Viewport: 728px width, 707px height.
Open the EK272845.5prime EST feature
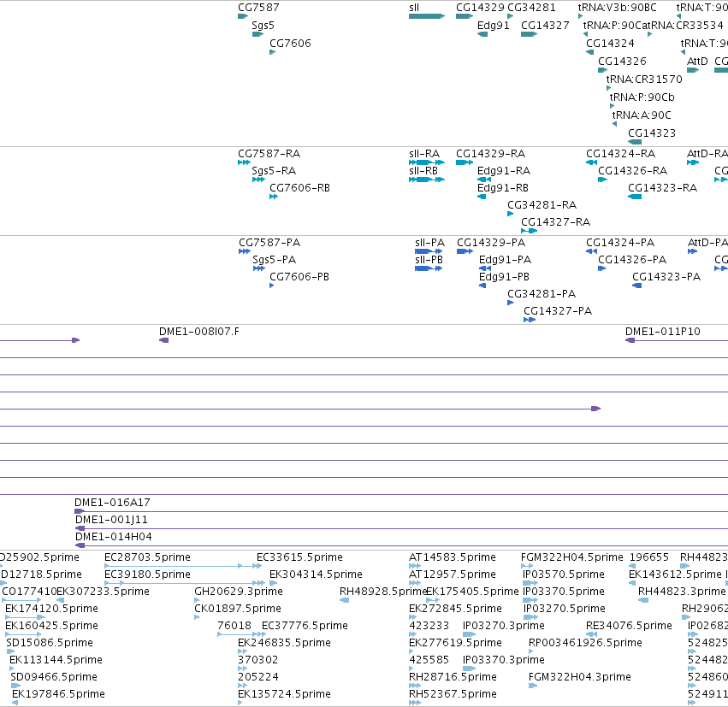click(x=412, y=617)
